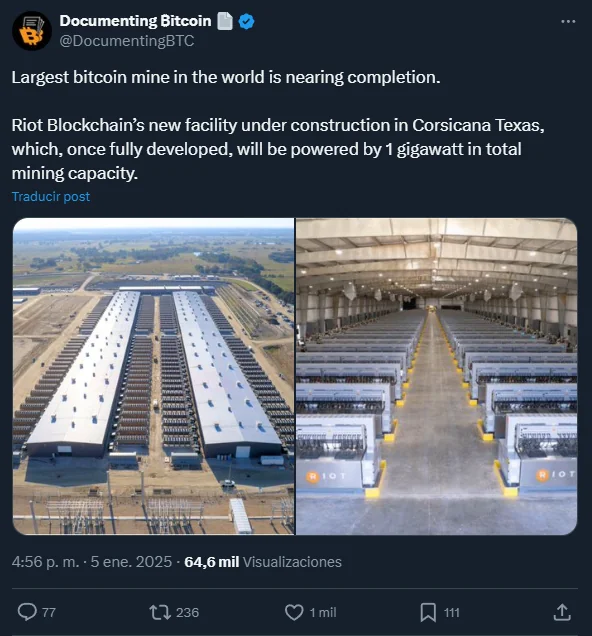This screenshot has height=636, width=592.
Task: Click the Traducir post link
Action: click(51, 196)
